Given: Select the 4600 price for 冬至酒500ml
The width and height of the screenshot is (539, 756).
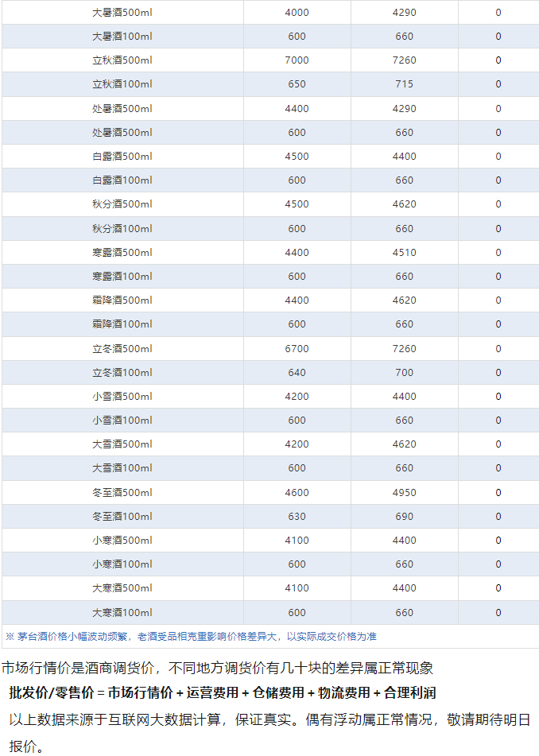Looking at the screenshot, I should coord(297,492).
